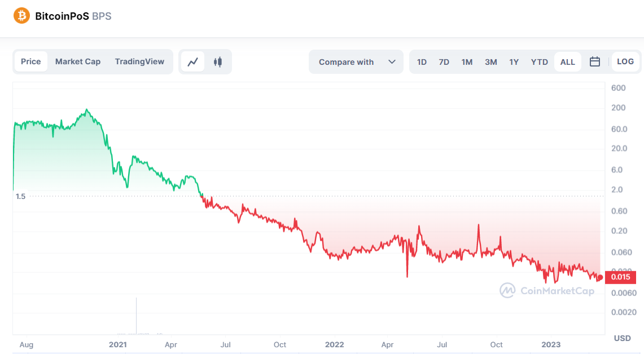This screenshot has height=354, width=644.
Task: Select the Market Cap tab
Action: click(78, 61)
